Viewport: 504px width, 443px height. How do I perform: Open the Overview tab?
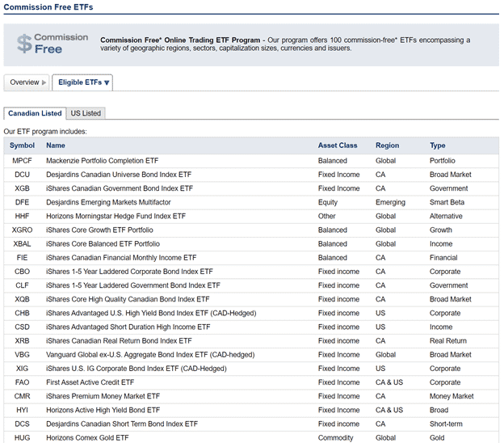25,82
